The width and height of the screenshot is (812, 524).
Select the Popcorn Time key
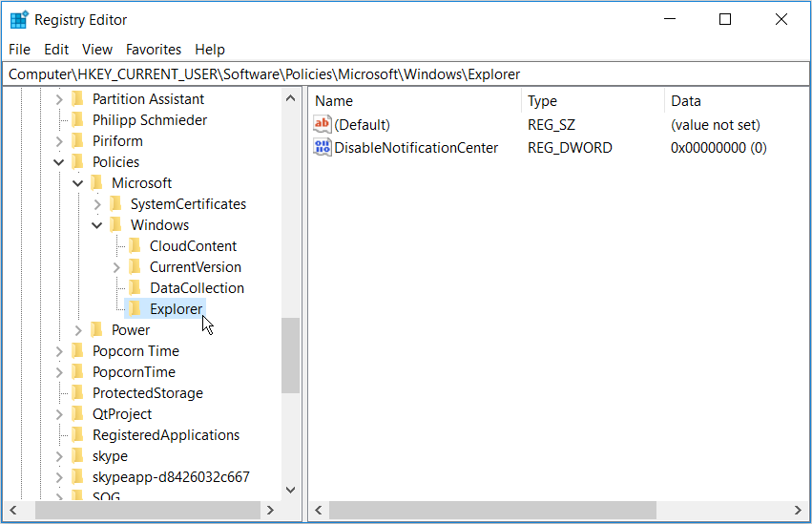pos(135,350)
